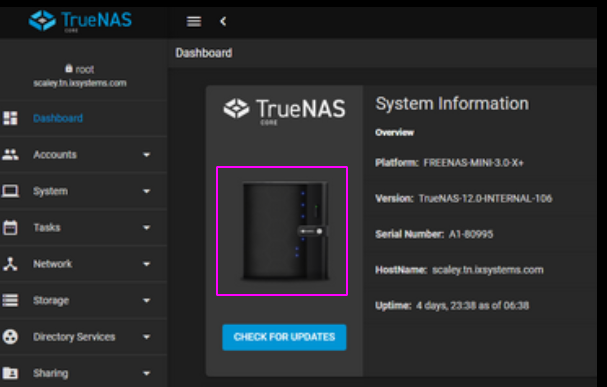Open the Dashboard menu item

(x=83, y=118)
